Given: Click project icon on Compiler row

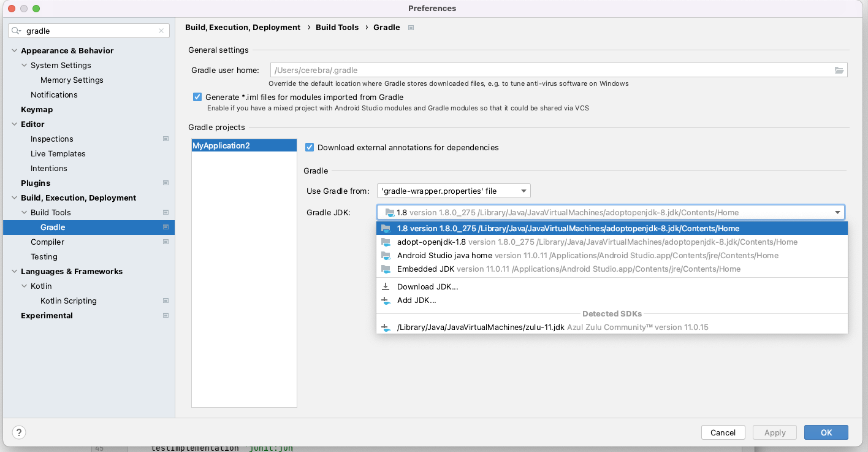Looking at the screenshot, I should tap(166, 242).
